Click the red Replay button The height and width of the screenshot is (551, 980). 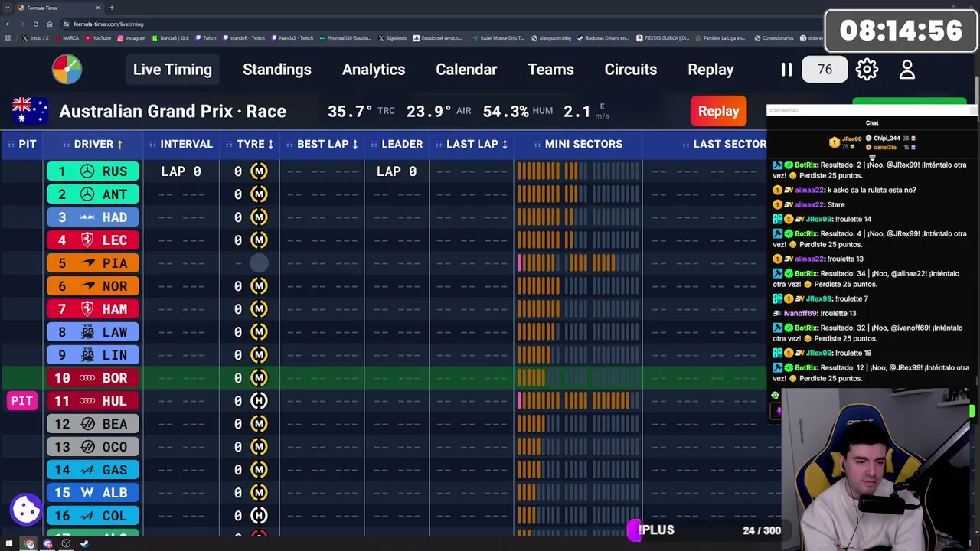coord(718,111)
